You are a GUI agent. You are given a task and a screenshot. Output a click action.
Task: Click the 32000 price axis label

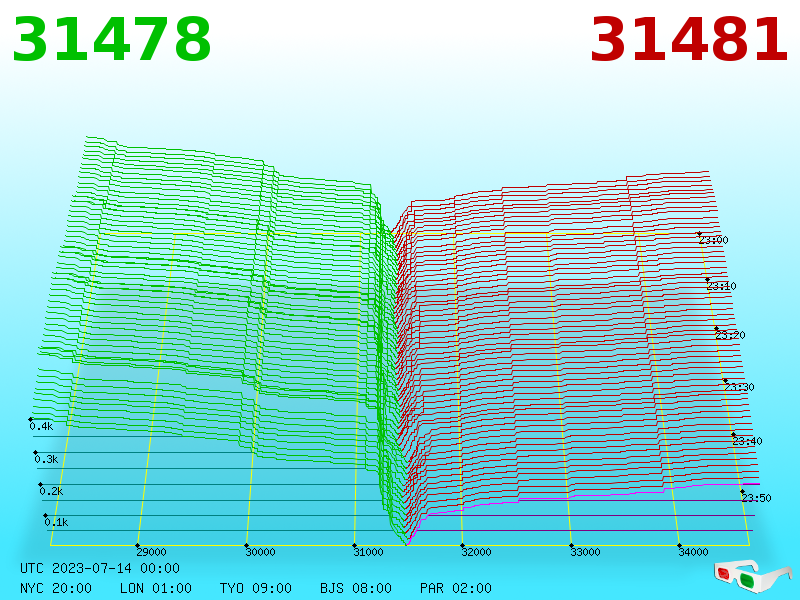click(477, 552)
